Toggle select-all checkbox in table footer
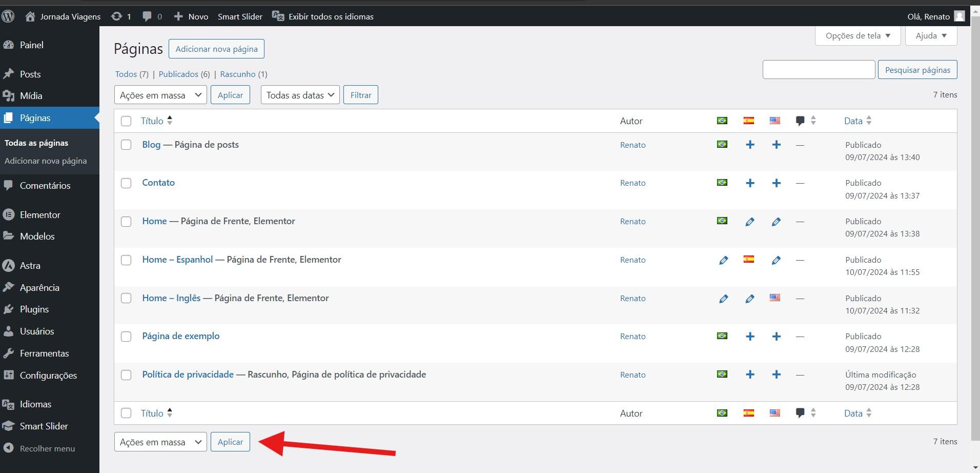Screen dimensions: 980x473 point(126,413)
